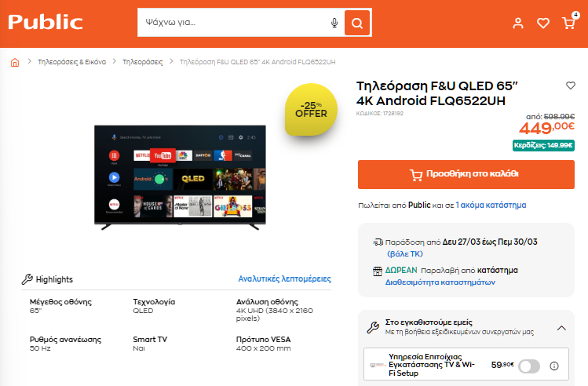Click '1 ακόμα κατάστημα' link

tap(491, 205)
